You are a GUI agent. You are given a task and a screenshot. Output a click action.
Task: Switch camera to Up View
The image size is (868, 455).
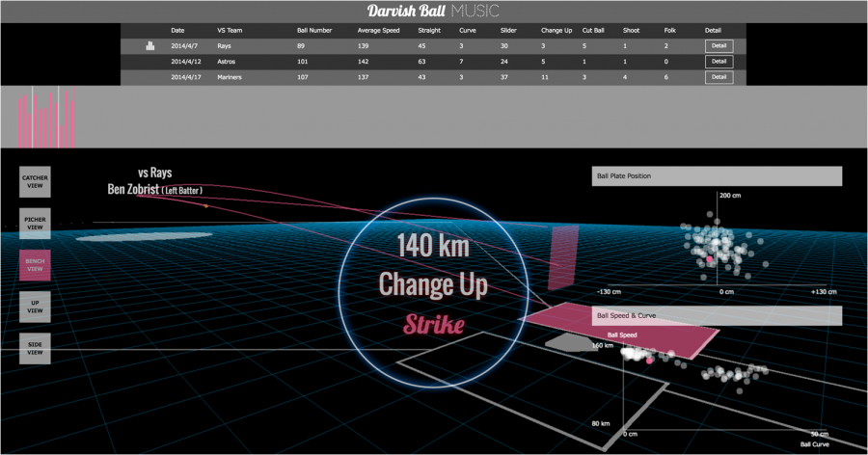click(35, 307)
